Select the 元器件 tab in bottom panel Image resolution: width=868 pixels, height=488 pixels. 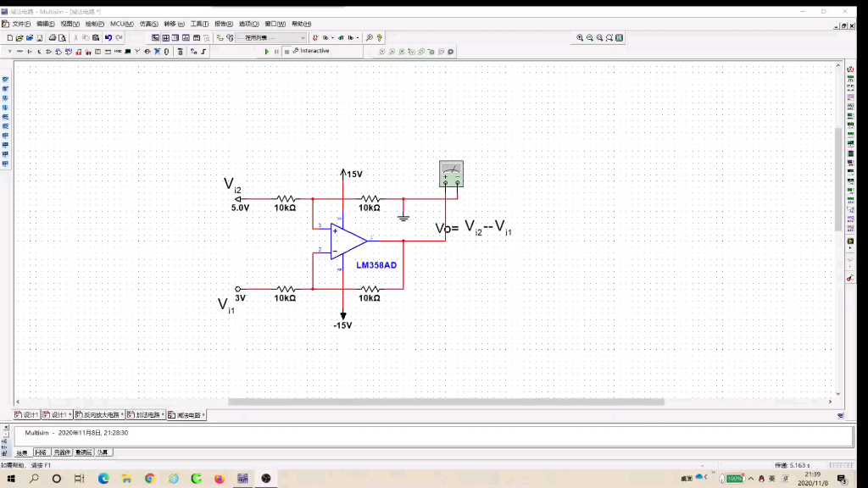pyautogui.click(x=62, y=452)
